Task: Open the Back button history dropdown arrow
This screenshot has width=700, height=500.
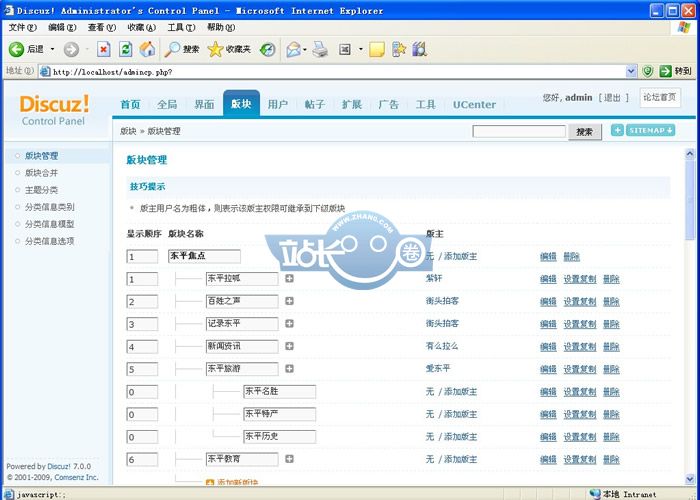Action: tap(52, 49)
